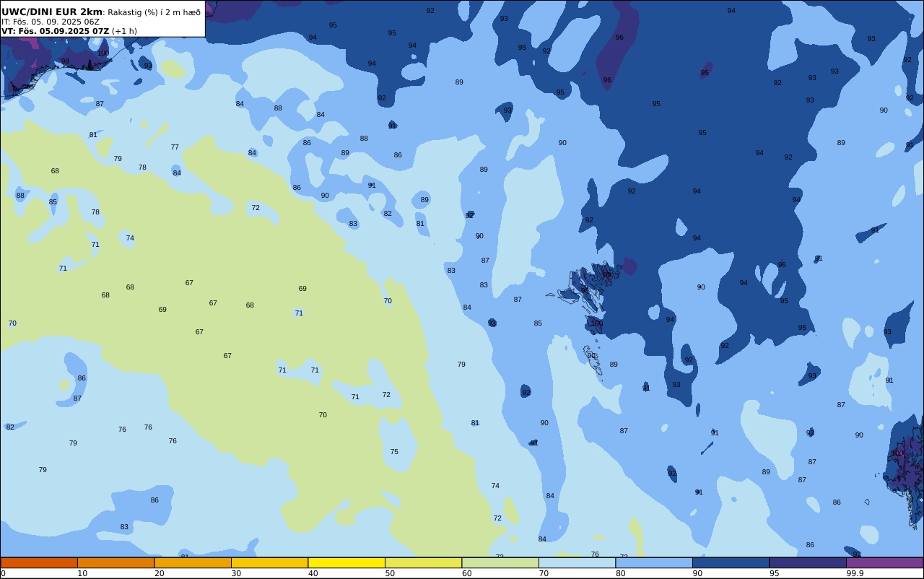This screenshot has width=924, height=579.
Task: Click the '(+1 h)' forecast offset text
Action: 124,31
